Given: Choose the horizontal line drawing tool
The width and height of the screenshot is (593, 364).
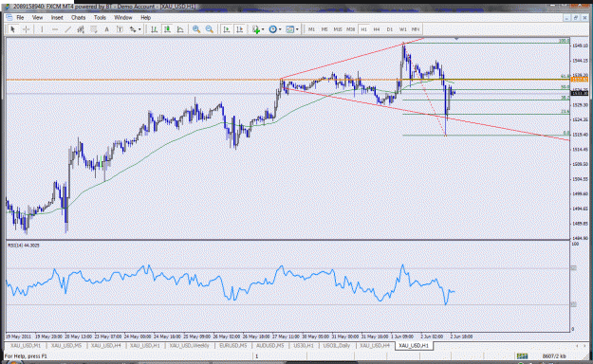Looking at the screenshot, I should 55,29.
